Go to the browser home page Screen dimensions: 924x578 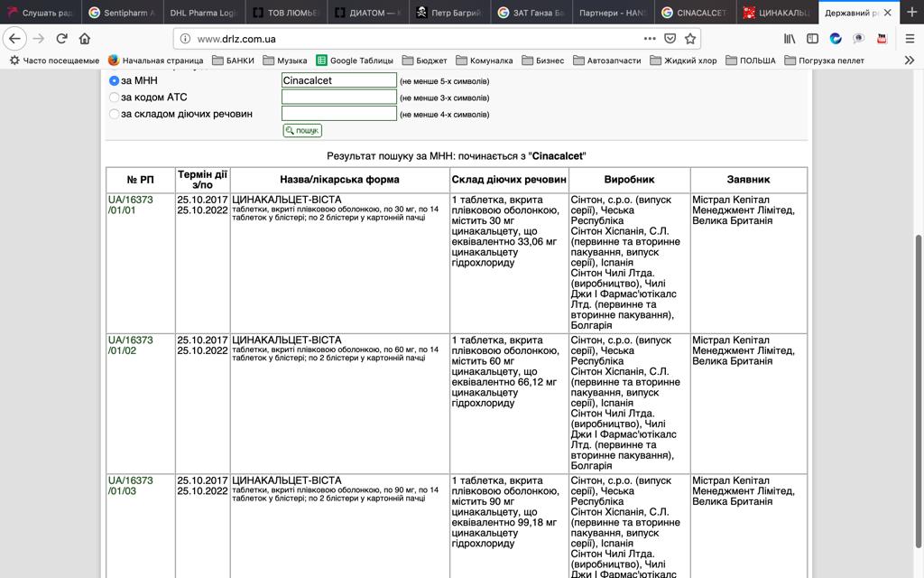pos(85,39)
